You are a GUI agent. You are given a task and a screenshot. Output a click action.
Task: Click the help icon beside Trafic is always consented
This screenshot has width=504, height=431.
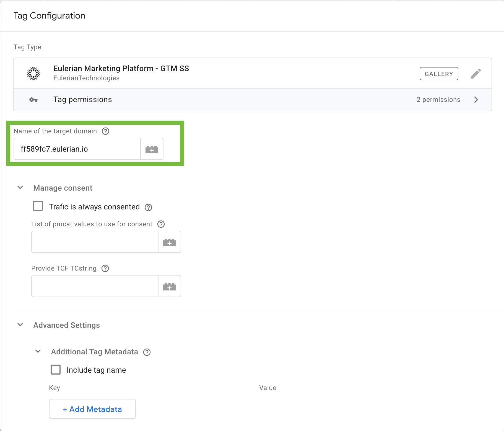(x=148, y=207)
